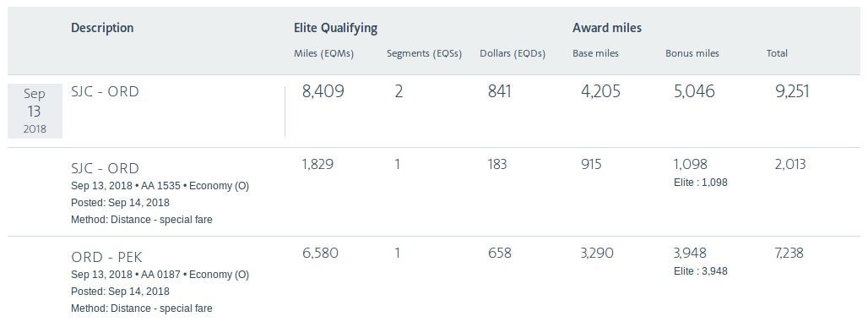This screenshot has width=868, height=322.
Task: Click the Elite : 3,948 bonus detail
Action: pos(700,271)
